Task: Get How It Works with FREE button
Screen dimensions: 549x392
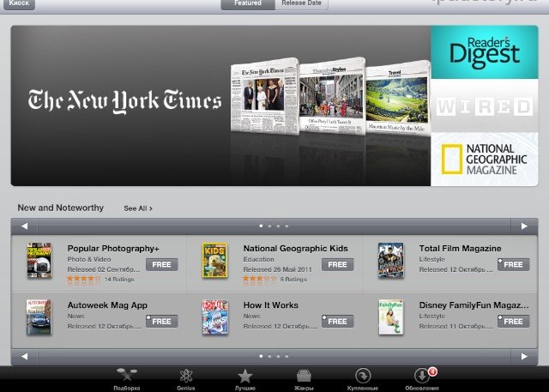Action: (337, 322)
